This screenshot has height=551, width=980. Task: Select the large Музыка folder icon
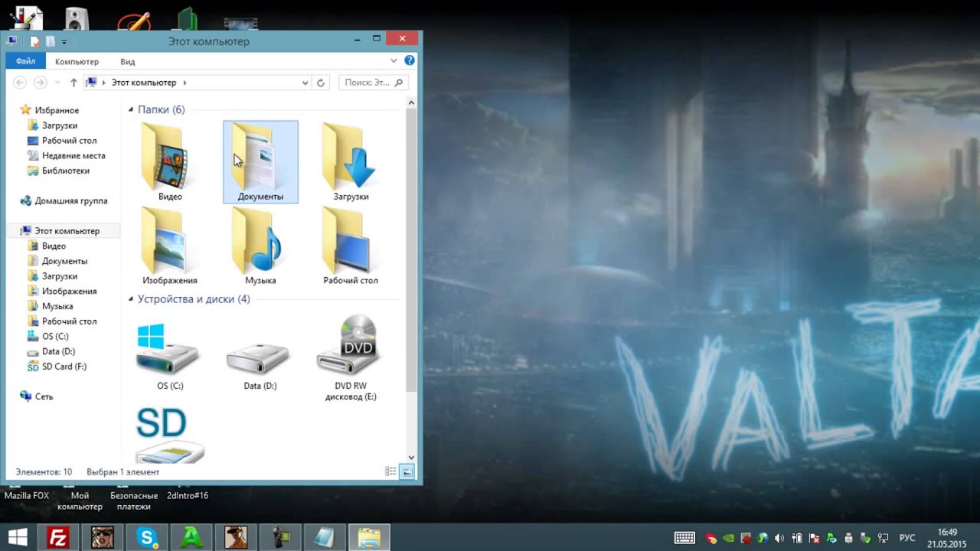[257, 241]
